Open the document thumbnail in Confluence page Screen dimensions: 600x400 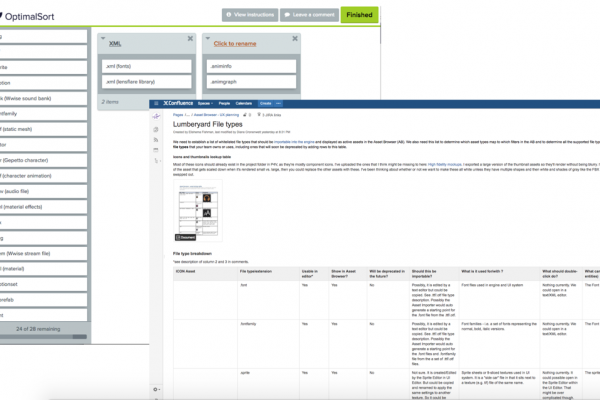click(x=198, y=211)
